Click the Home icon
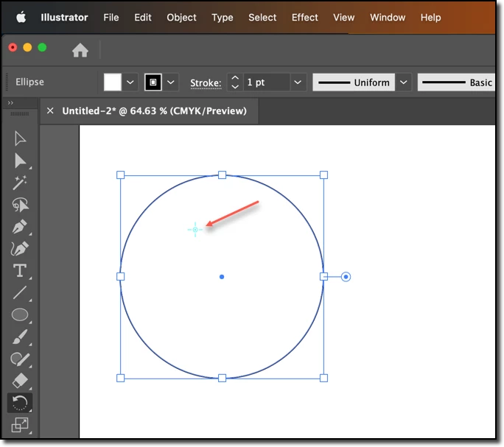Viewport: 504px width, 447px height. [x=80, y=50]
